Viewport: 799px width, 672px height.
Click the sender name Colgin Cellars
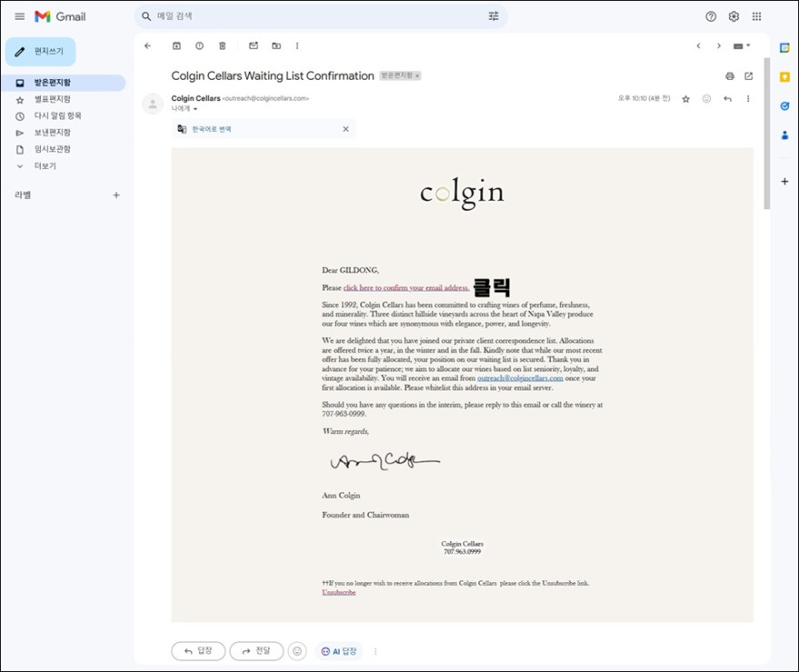(x=196, y=98)
